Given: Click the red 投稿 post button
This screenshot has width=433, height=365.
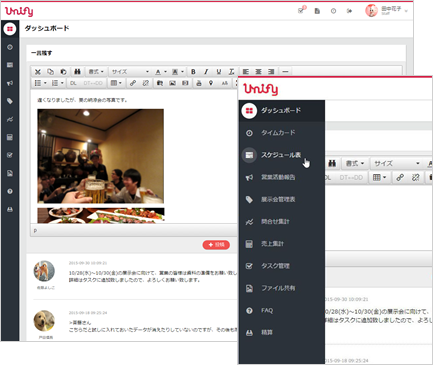Looking at the screenshot, I should [x=216, y=245].
